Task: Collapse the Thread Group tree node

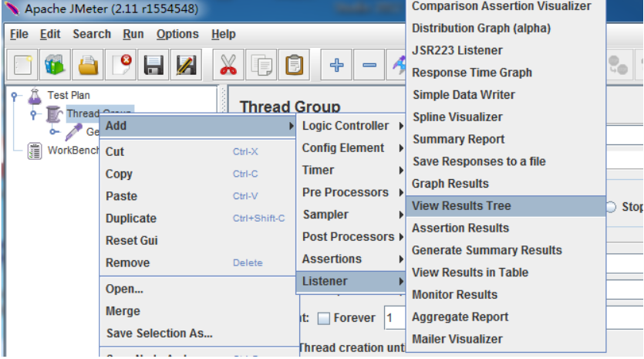Action: point(33,114)
